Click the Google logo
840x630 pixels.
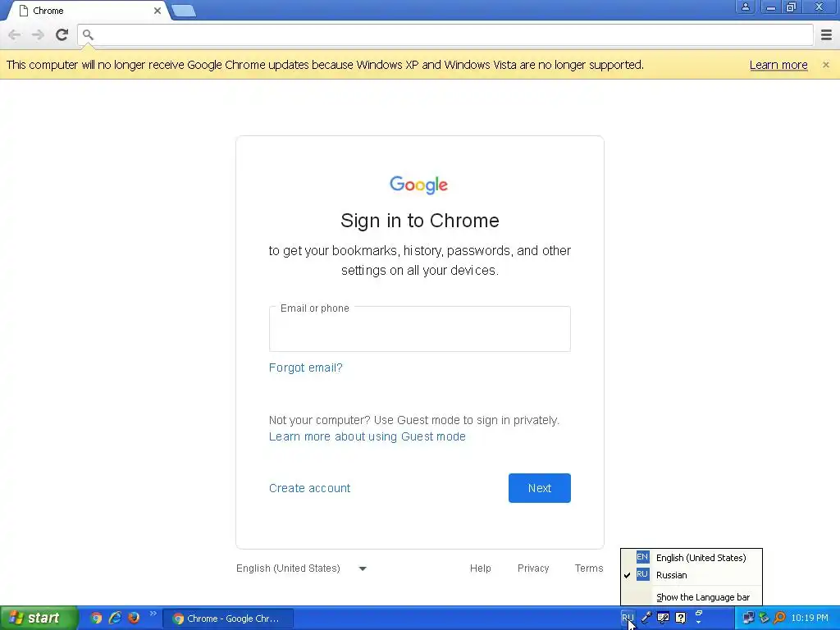419,185
